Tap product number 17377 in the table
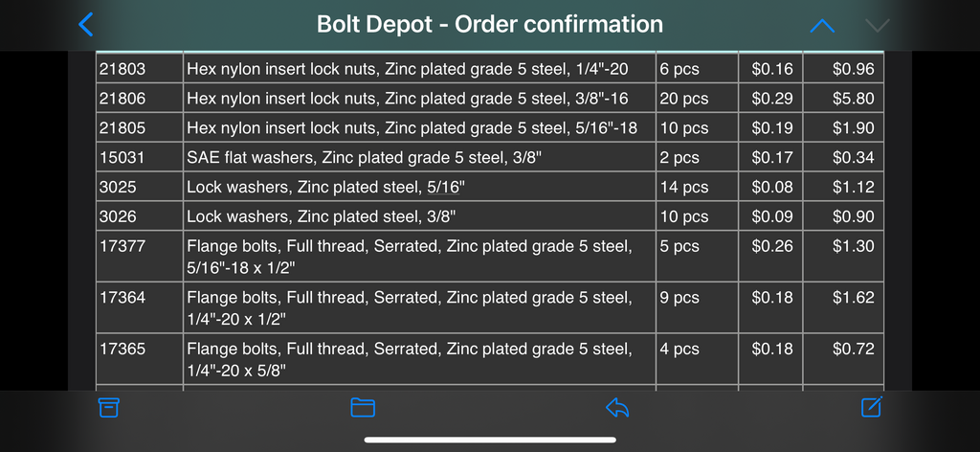Image resolution: width=980 pixels, height=452 pixels. click(140, 257)
